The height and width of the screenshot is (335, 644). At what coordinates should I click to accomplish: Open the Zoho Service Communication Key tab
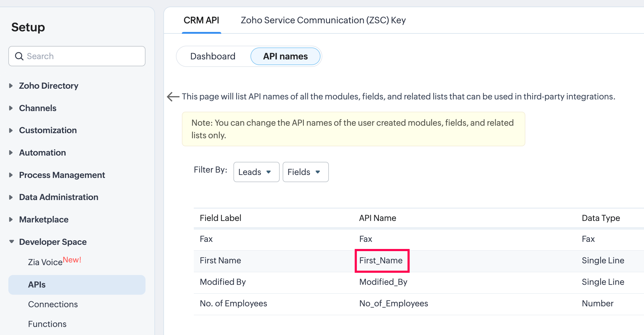pos(323,20)
